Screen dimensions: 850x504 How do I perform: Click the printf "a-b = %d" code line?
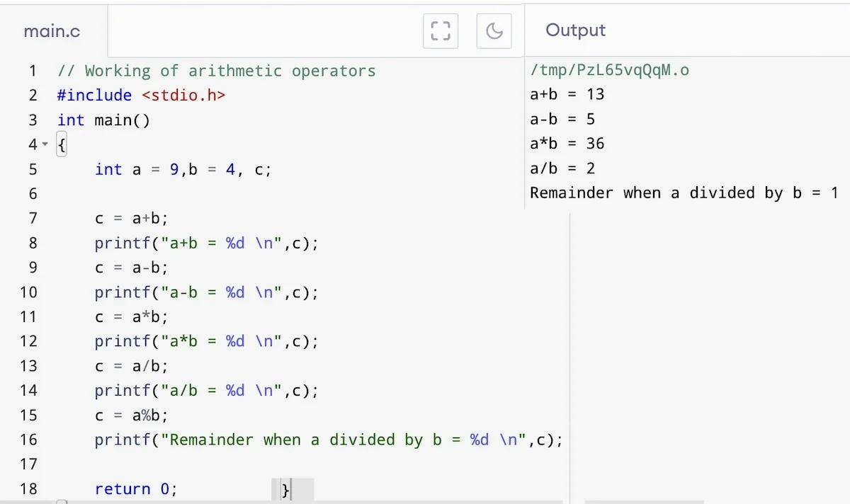[207, 292]
